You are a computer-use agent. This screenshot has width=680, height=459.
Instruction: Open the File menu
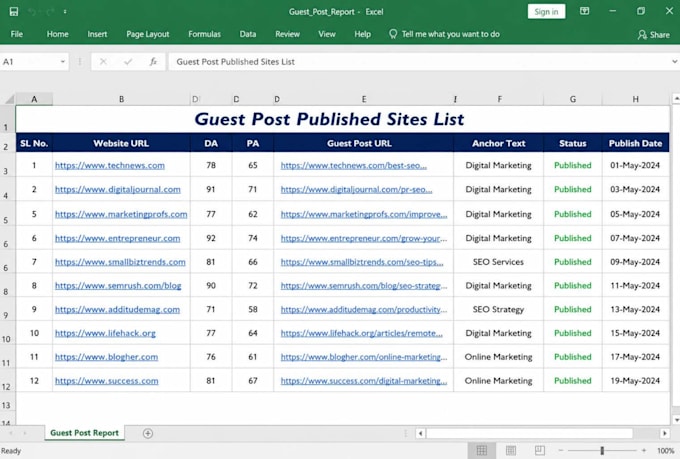pos(16,34)
